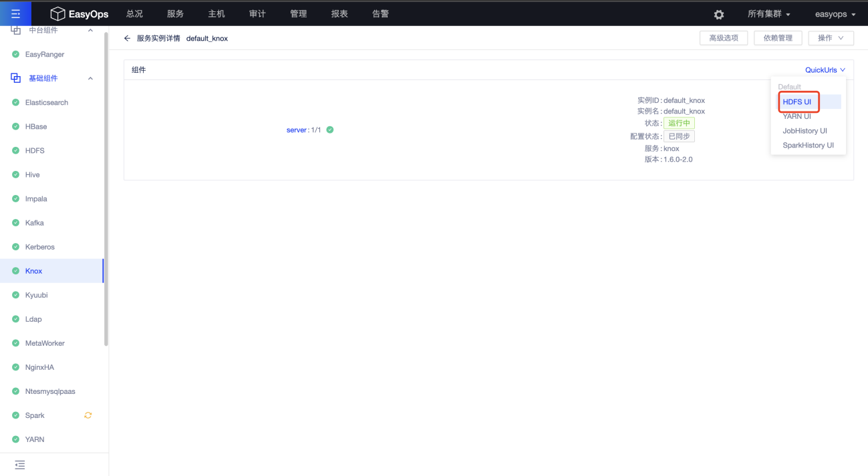This screenshot has height=476, width=868.
Task: Open the 操作 dropdown button
Action: click(831, 38)
